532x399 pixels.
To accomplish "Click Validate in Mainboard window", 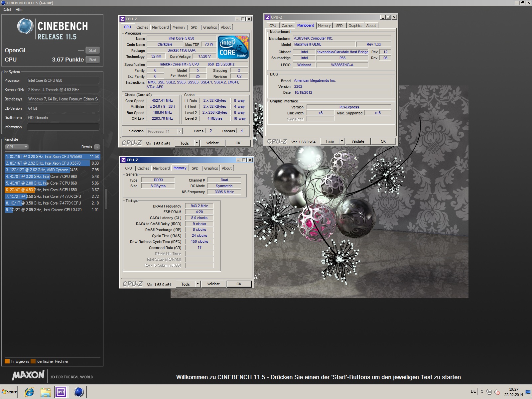I will pyautogui.click(x=358, y=141).
